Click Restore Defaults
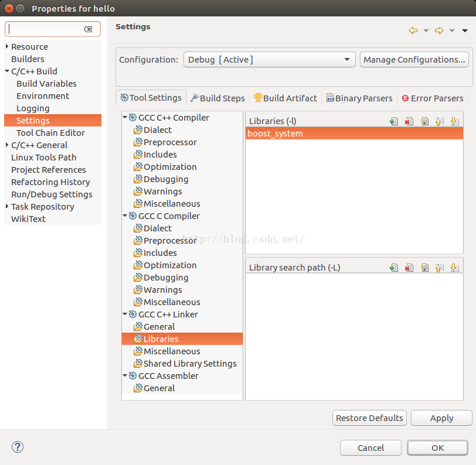 (369, 418)
